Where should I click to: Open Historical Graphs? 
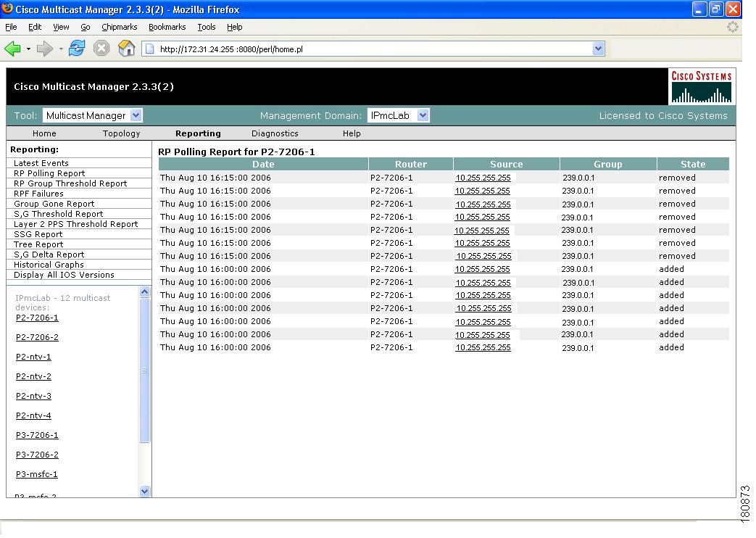click(x=49, y=265)
